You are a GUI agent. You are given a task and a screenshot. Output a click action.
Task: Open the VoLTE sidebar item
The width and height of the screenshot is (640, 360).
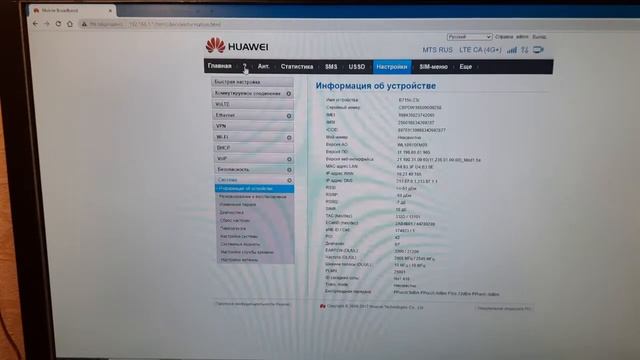point(253,104)
